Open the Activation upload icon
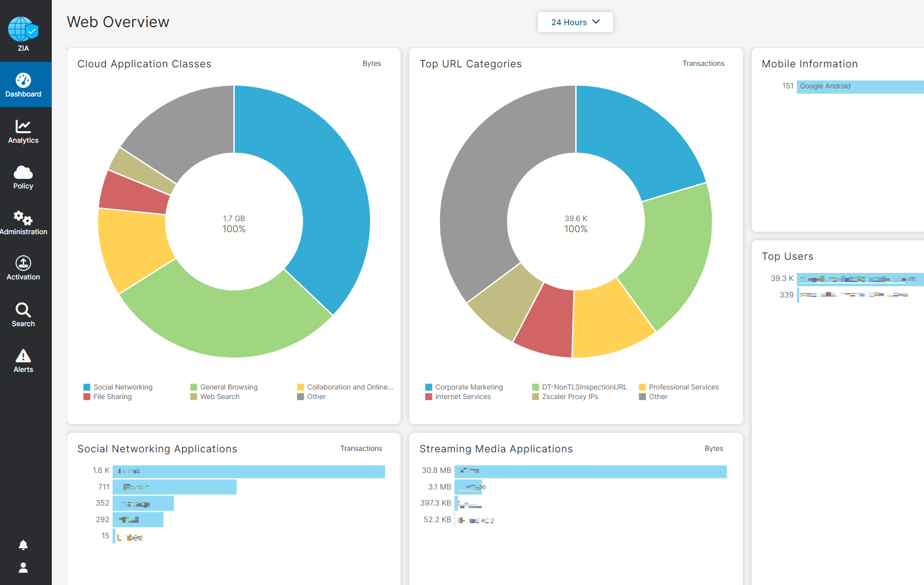The height and width of the screenshot is (585, 924). (x=23, y=263)
